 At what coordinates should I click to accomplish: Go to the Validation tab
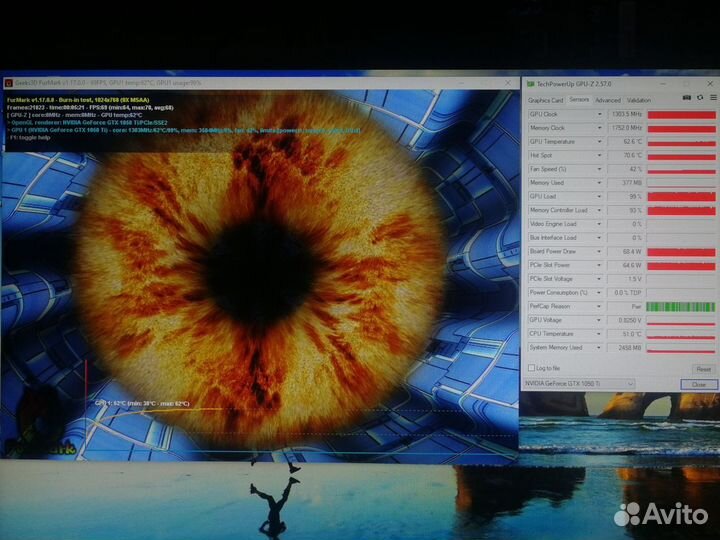tap(637, 100)
